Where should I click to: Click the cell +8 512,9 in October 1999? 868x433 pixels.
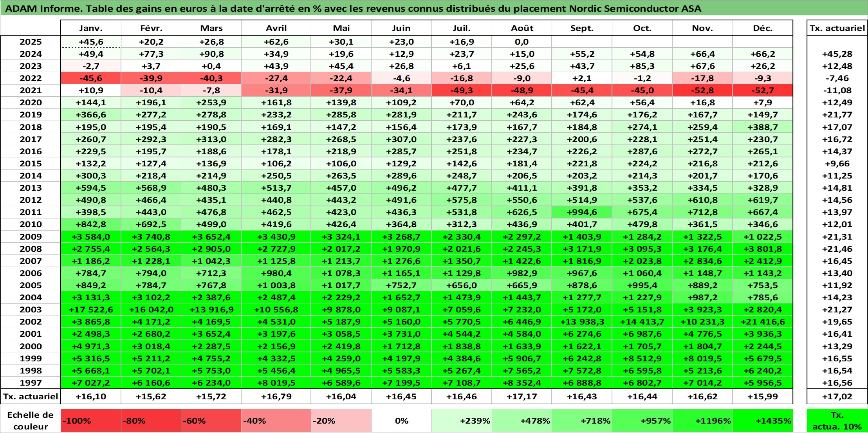pyautogui.click(x=642, y=359)
